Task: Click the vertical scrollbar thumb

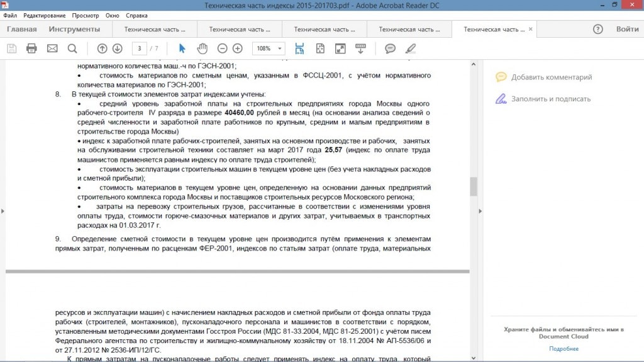Action: 473,186
